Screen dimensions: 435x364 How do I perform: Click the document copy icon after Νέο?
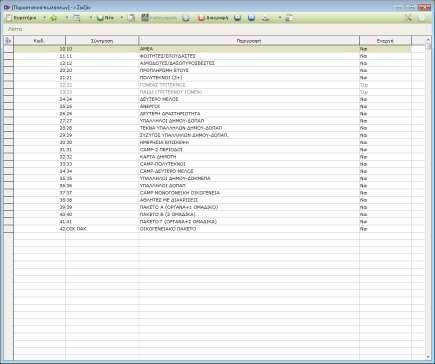[x=132, y=18]
